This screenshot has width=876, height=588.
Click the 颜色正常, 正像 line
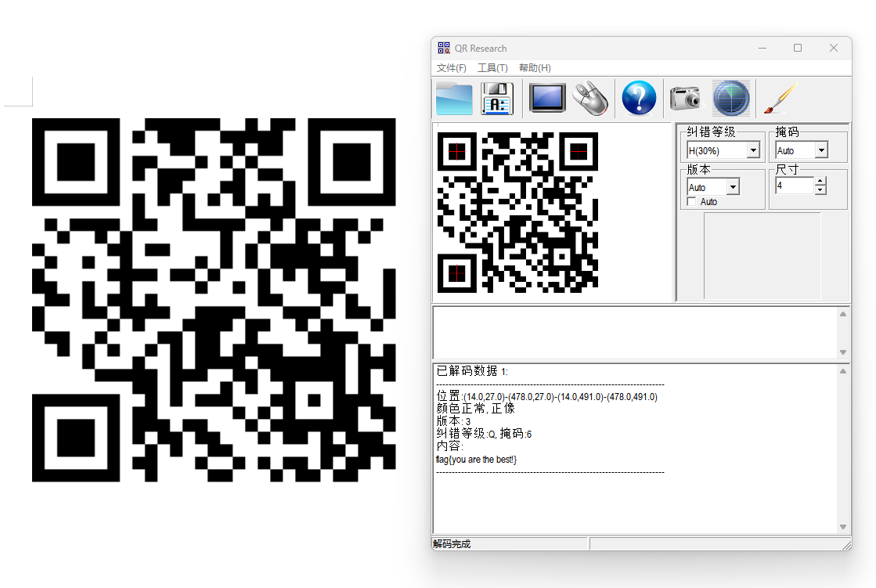(x=475, y=409)
